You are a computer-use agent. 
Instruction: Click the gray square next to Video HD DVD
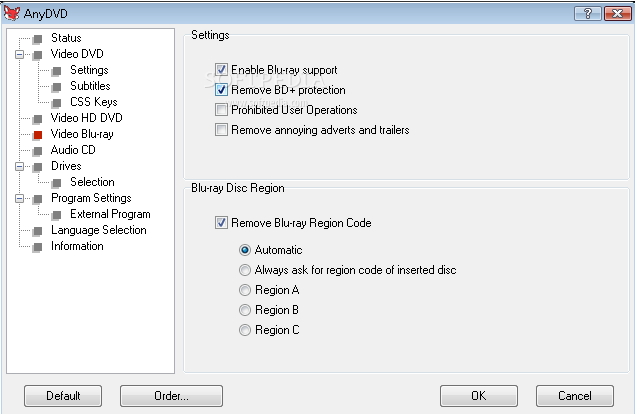tap(38, 119)
